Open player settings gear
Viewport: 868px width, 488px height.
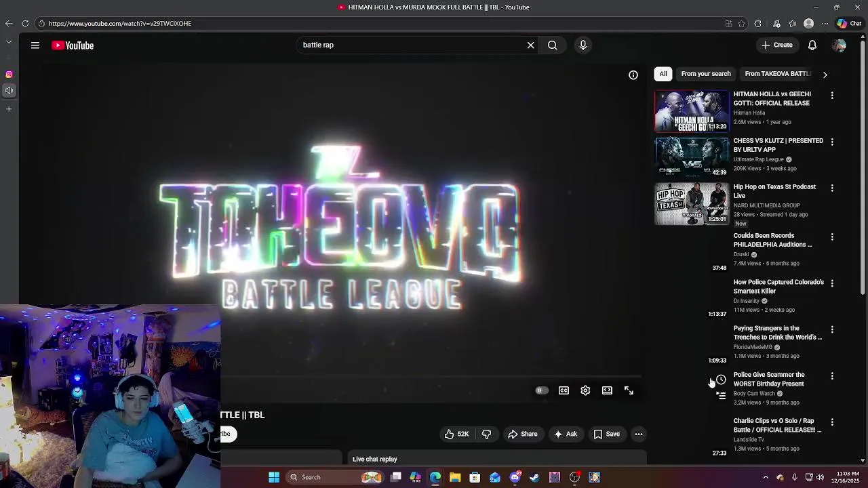tap(585, 390)
